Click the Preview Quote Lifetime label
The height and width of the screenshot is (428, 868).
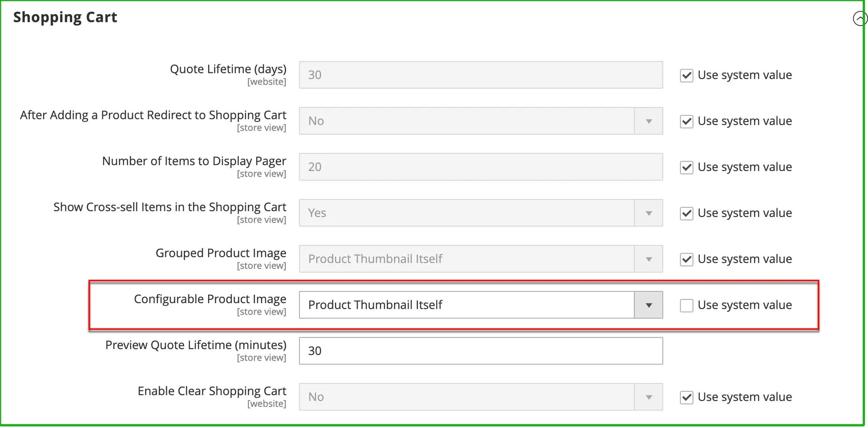(196, 345)
